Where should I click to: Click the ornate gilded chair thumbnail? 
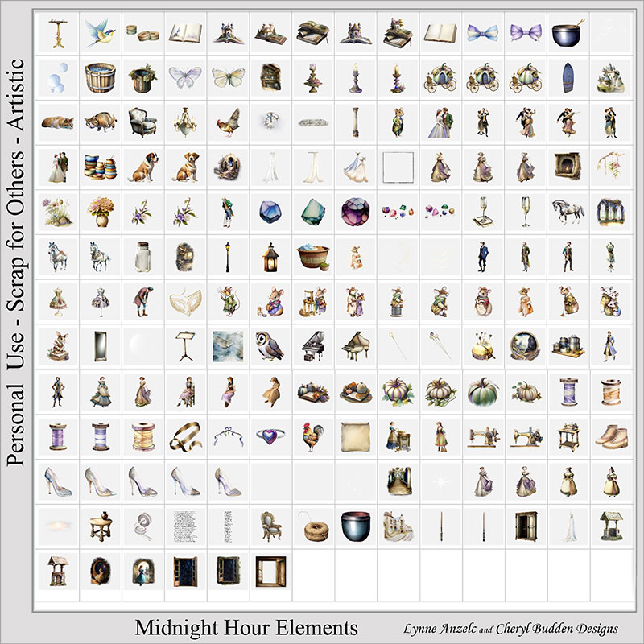pos(270,526)
